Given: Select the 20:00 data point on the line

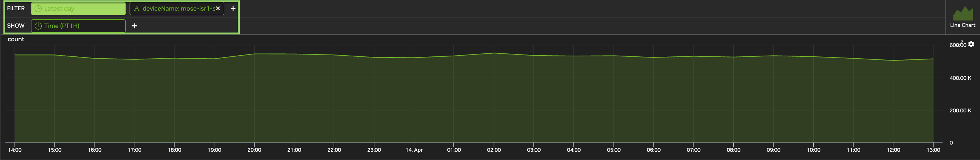Looking at the screenshot, I should coord(254,54).
